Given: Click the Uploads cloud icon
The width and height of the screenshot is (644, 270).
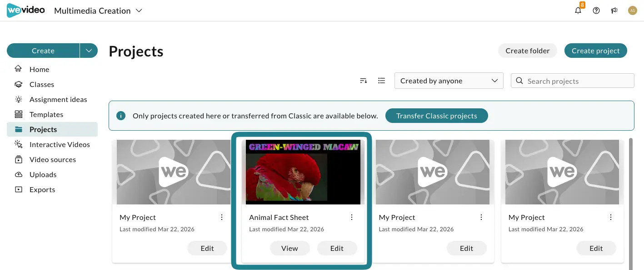Looking at the screenshot, I should click(x=18, y=174).
